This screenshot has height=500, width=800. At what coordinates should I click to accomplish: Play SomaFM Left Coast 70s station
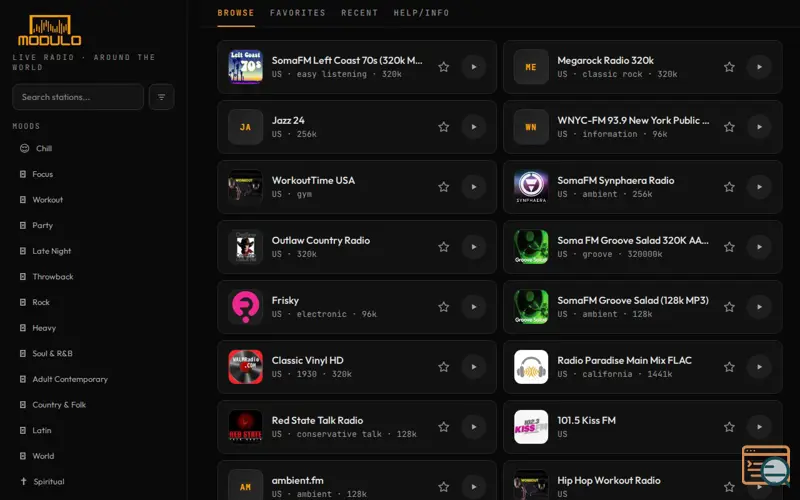pos(474,67)
